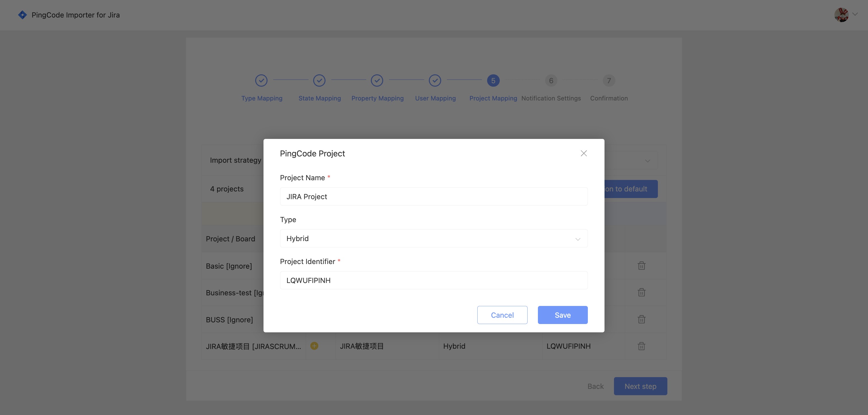This screenshot has width=868, height=415.
Task: Click the User Mapping checkmark indicator
Action: pyautogui.click(x=435, y=81)
